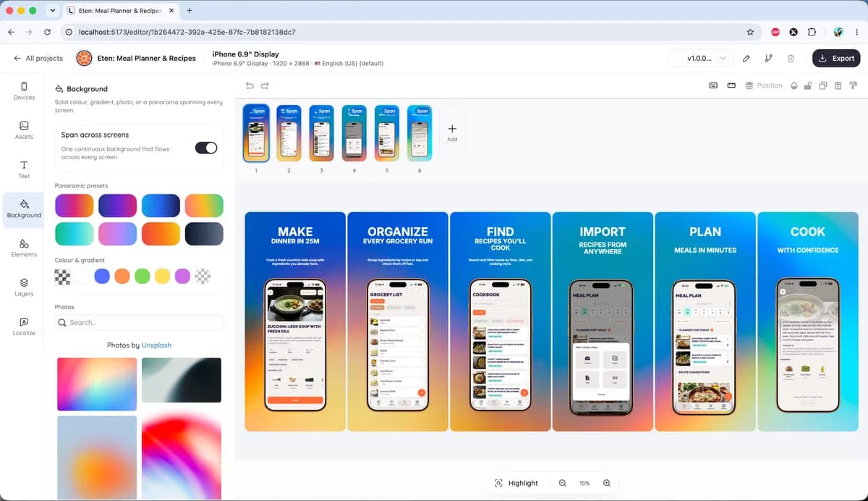Add a new screenshot with Add button

click(452, 132)
